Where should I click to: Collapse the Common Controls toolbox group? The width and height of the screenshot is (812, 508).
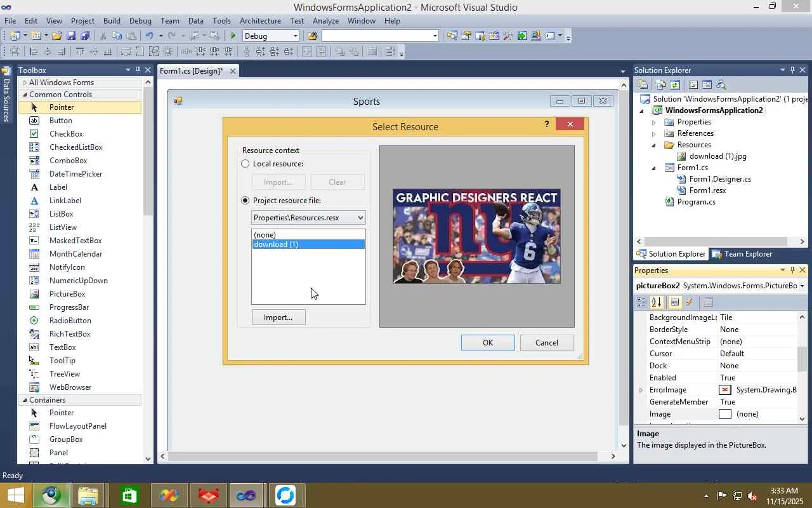[x=25, y=95]
